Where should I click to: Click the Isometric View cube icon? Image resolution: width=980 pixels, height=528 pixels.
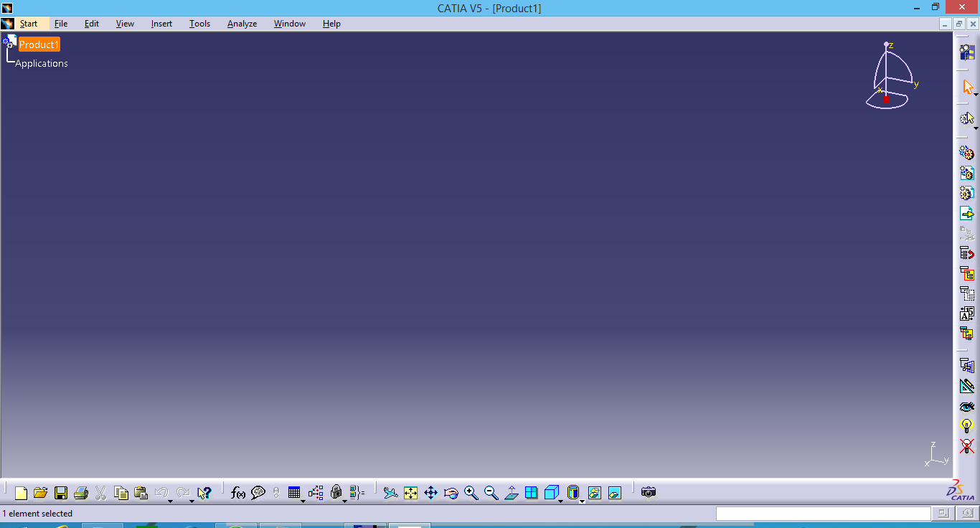coord(551,493)
